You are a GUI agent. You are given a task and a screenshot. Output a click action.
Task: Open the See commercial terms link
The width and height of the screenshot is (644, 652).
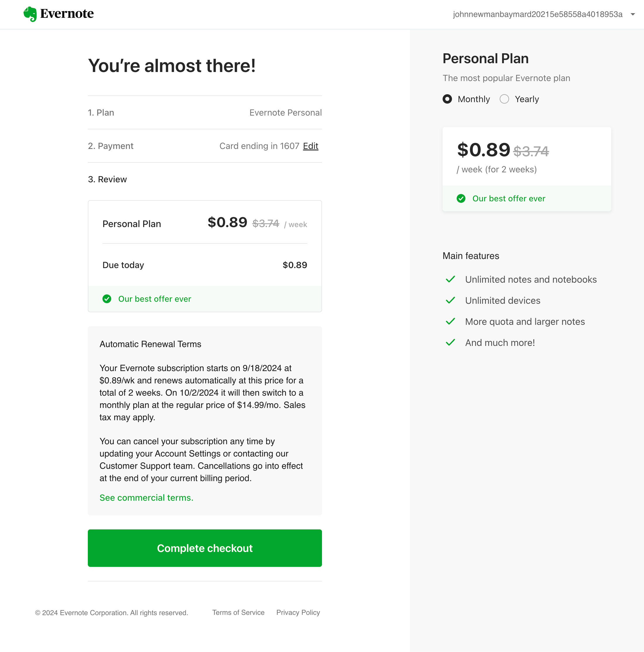click(146, 497)
